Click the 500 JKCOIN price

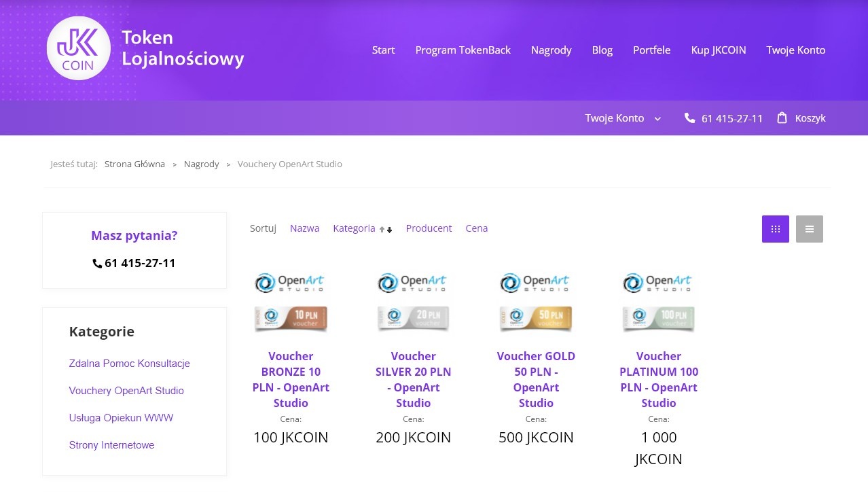pyautogui.click(x=536, y=437)
